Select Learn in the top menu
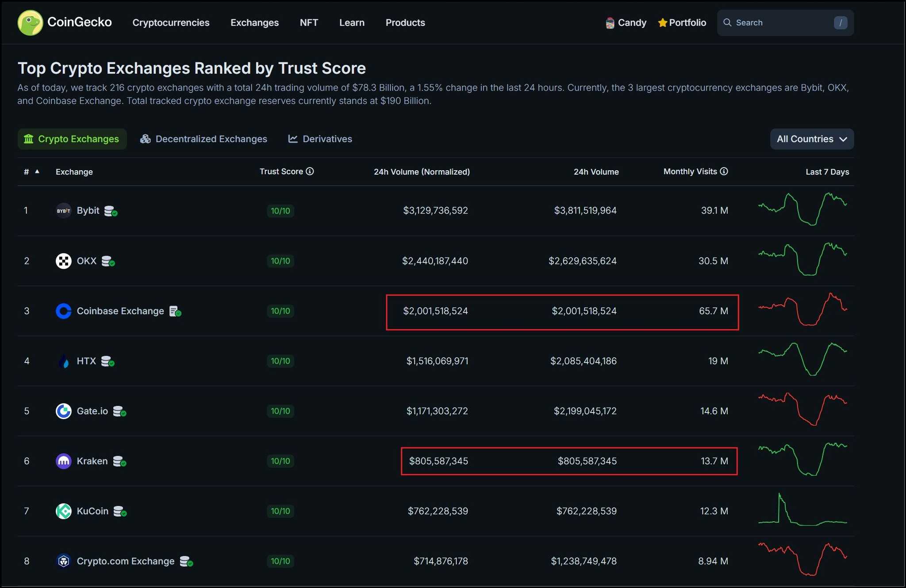Viewport: 906px width, 588px height. point(352,23)
